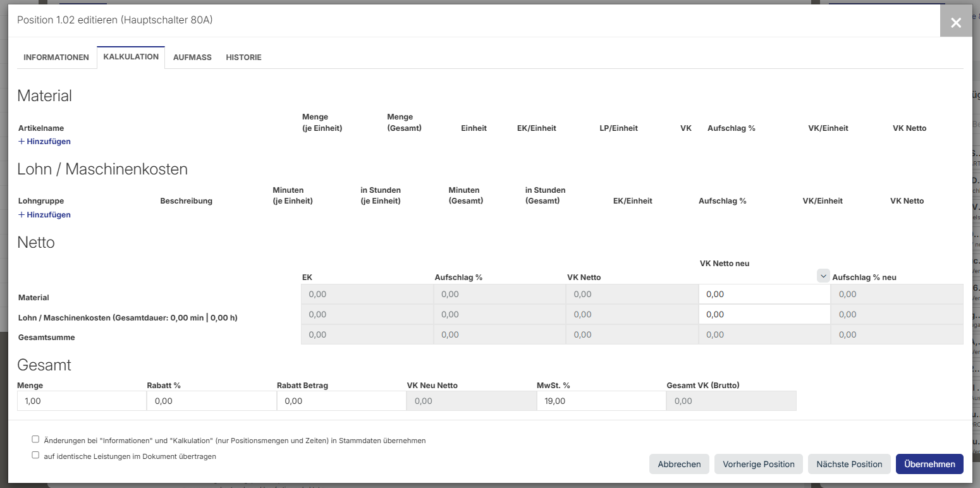The width and height of the screenshot is (980, 488).
Task: Click Hinzufügen under Lohn / Maschinenkosten
Action: [44, 215]
